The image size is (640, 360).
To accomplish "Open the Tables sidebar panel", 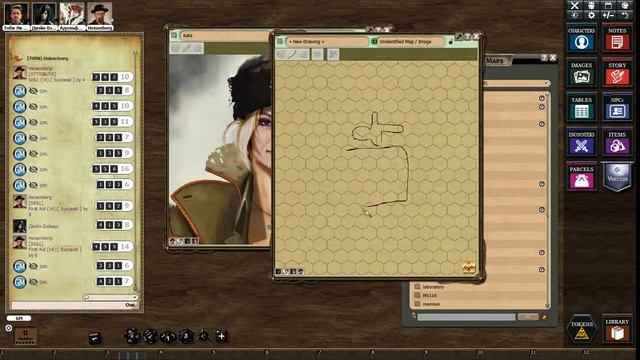I will (x=581, y=107).
